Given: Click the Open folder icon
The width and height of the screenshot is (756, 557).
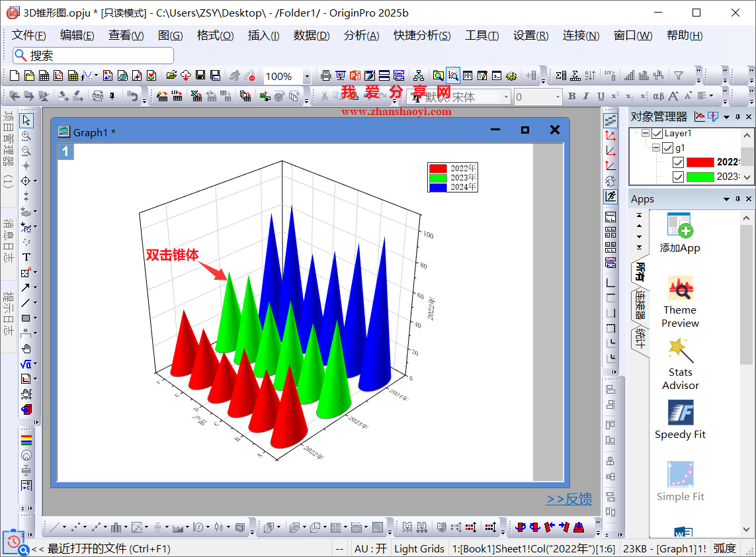Looking at the screenshot, I should (x=171, y=76).
